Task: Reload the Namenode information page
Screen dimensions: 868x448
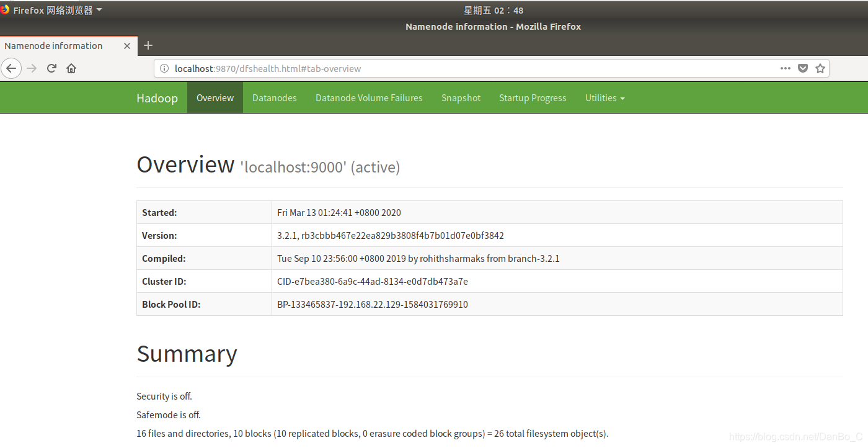Action: click(52, 68)
